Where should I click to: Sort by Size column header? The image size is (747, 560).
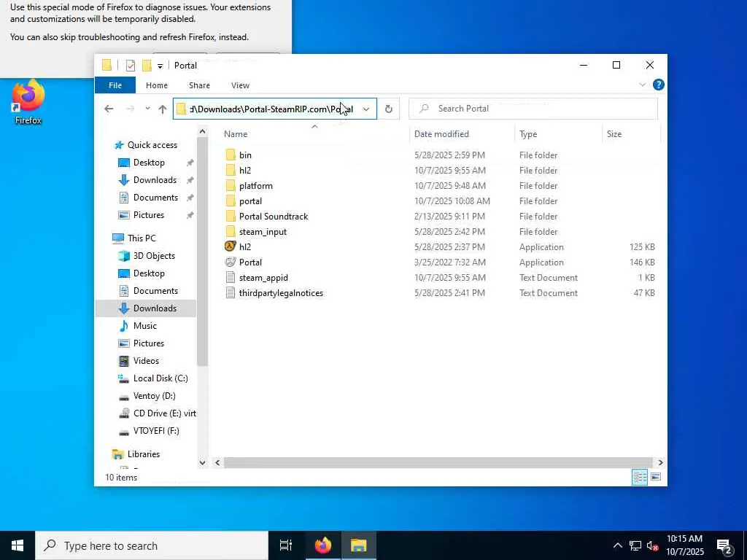coord(632,134)
